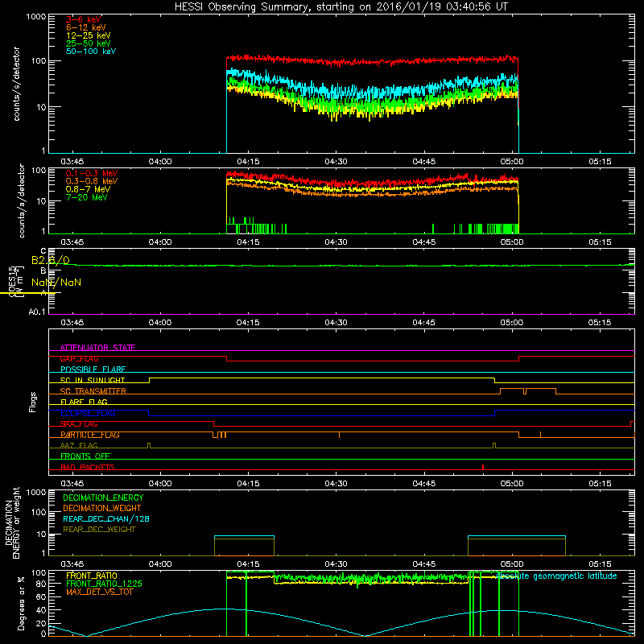644x644 pixels.
Task: Select the 6-12 keV legend label
Action: click(86, 27)
